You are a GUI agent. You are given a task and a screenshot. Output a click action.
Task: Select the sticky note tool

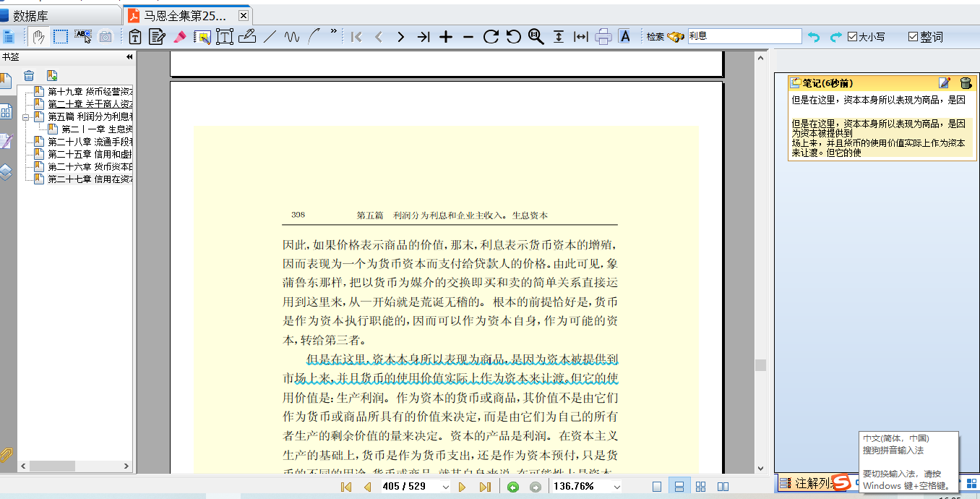157,36
